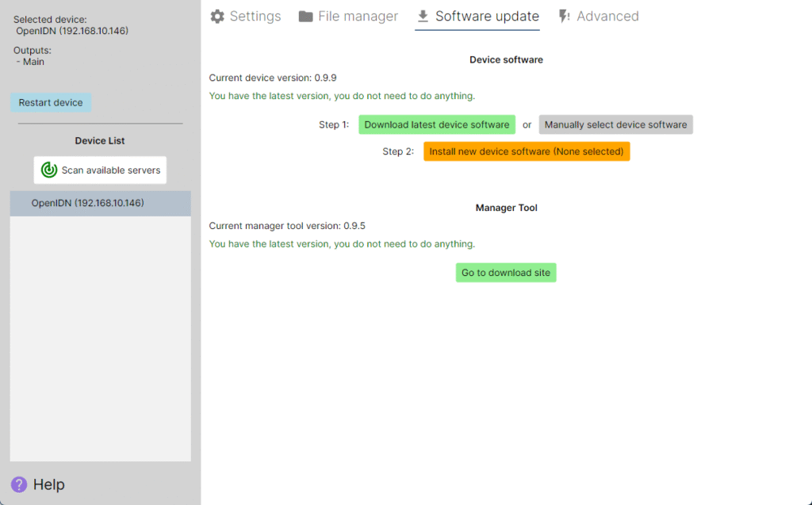The image size is (812, 505).
Task: Select the Software update tab label
Action: (x=487, y=17)
